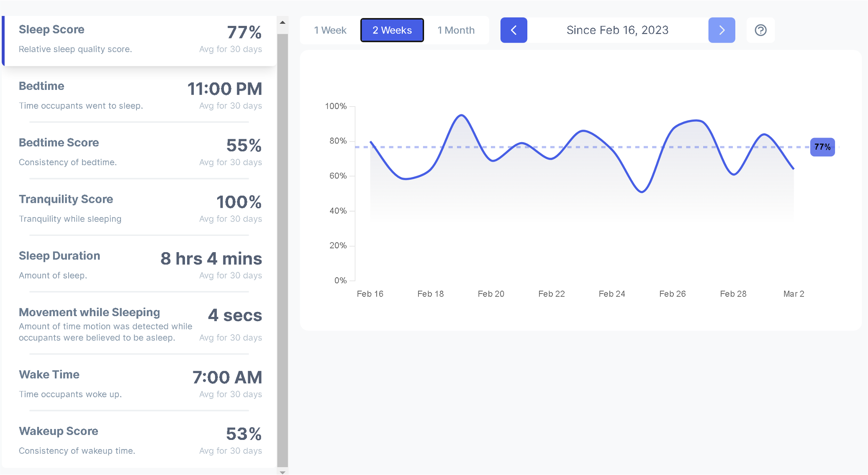Click scrollbar down arrow in metrics list
Image resolution: width=868 pixels, height=475 pixels.
(x=282, y=472)
